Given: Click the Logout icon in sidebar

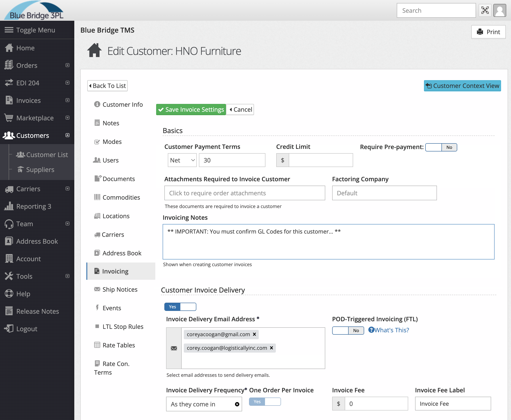Looking at the screenshot, I should coord(9,329).
